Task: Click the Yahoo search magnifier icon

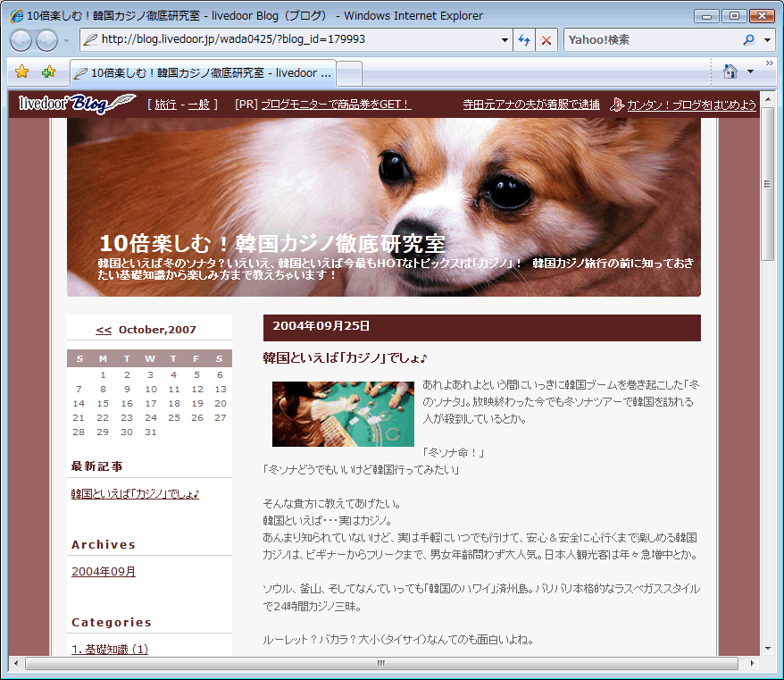Action: (x=748, y=40)
